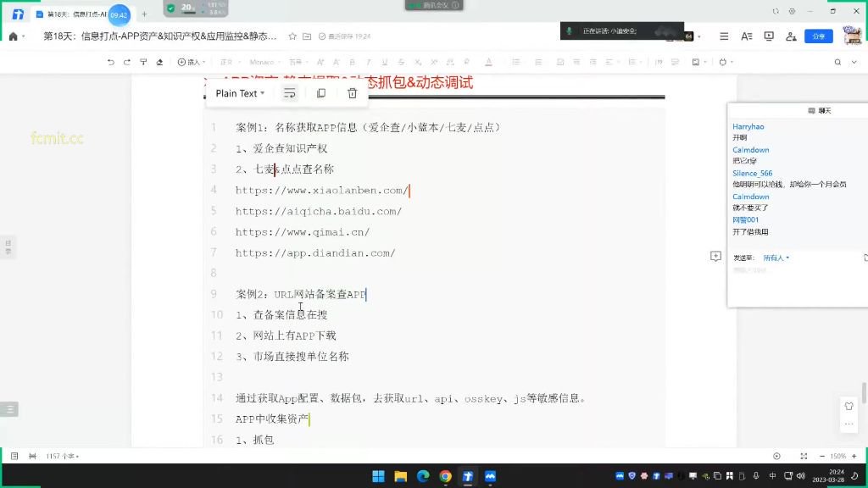The height and width of the screenshot is (488, 868).
Task: Open the chat recipient dropdown 所有人
Action: pos(776,258)
